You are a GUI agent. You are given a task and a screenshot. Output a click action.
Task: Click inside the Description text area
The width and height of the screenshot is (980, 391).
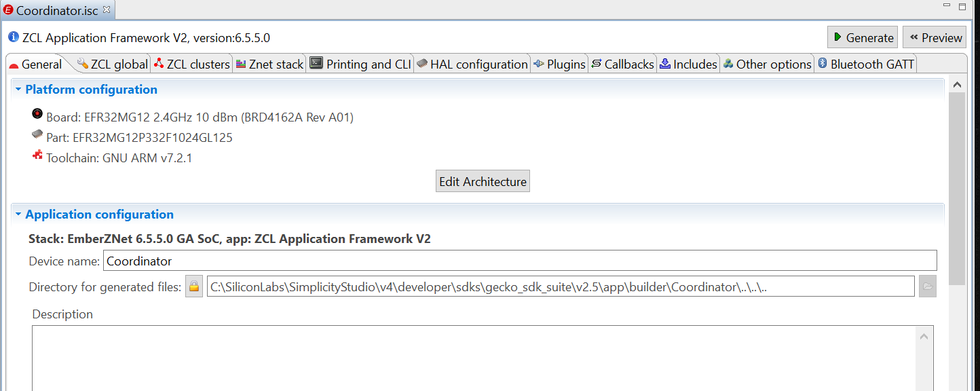pyautogui.click(x=474, y=358)
